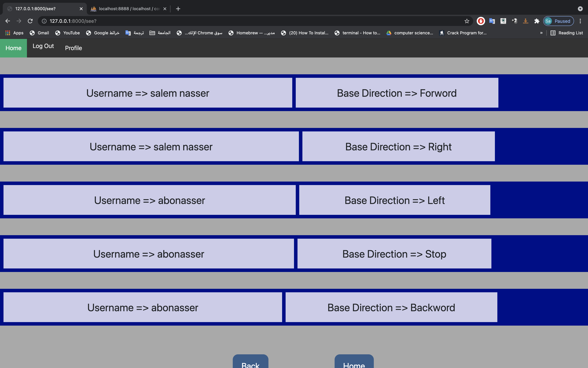The height and width of the screenshot is (368, 588).
Task: Click the Paused profile button
Action: (558, 21)
